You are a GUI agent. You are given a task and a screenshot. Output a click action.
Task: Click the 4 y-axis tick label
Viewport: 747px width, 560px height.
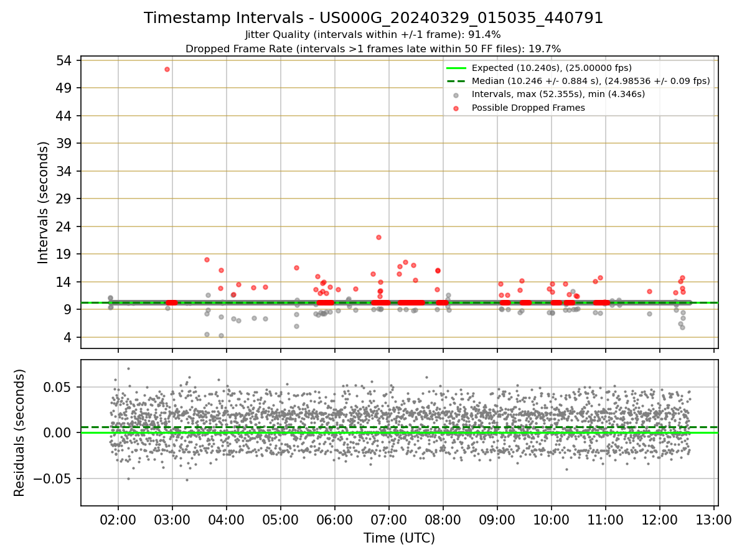tap(68, 337)
